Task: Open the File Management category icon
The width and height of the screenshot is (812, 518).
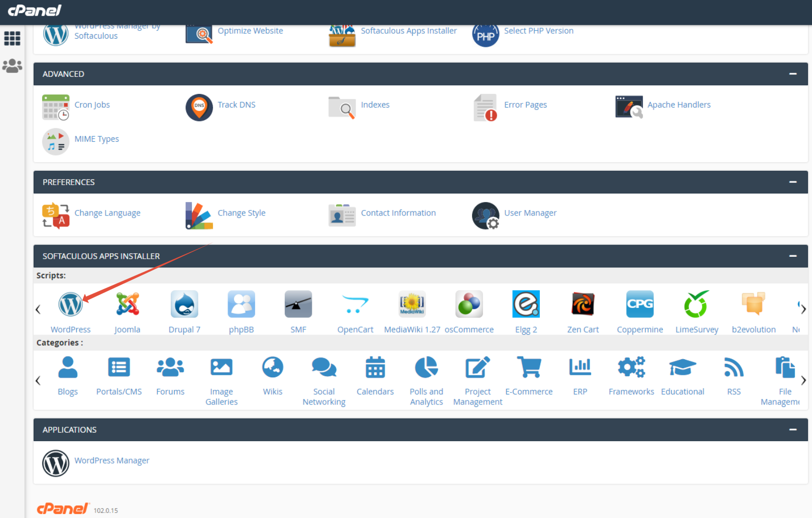Action: click(x=785, y=367)
